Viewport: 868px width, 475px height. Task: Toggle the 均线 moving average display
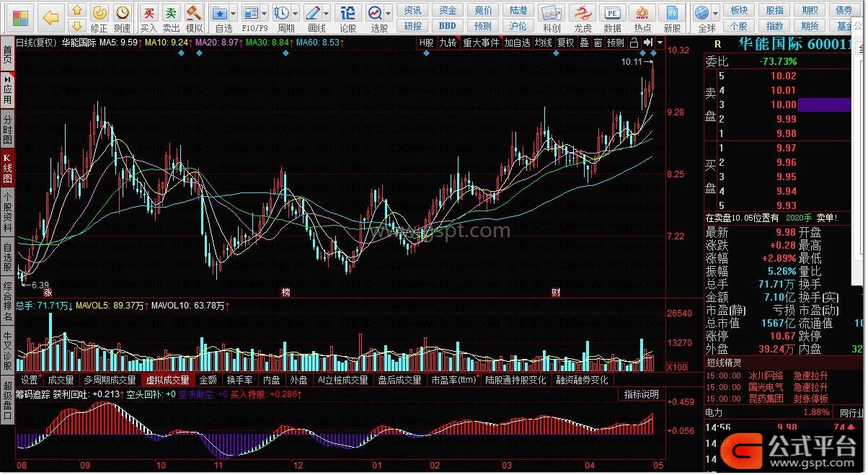544,43
